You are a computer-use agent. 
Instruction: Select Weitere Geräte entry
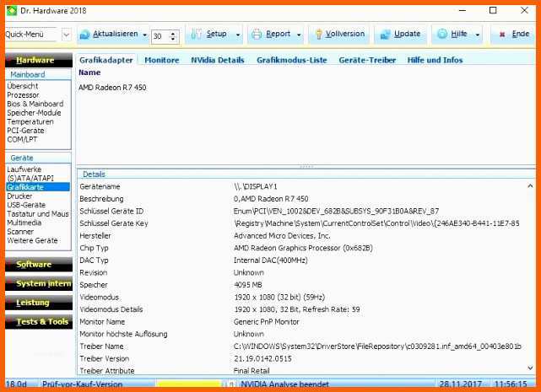tap(32, 240)
